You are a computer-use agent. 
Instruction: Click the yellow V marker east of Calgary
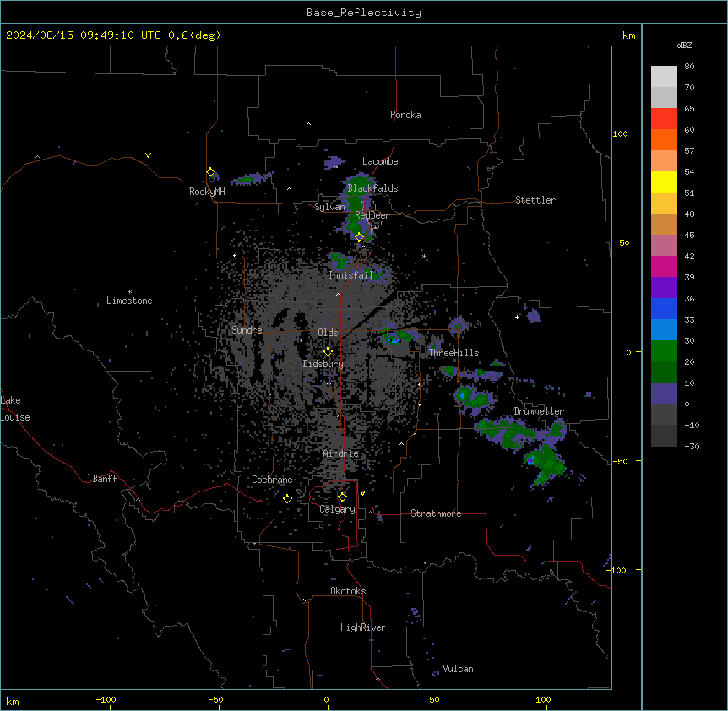(x=362, y=493)
